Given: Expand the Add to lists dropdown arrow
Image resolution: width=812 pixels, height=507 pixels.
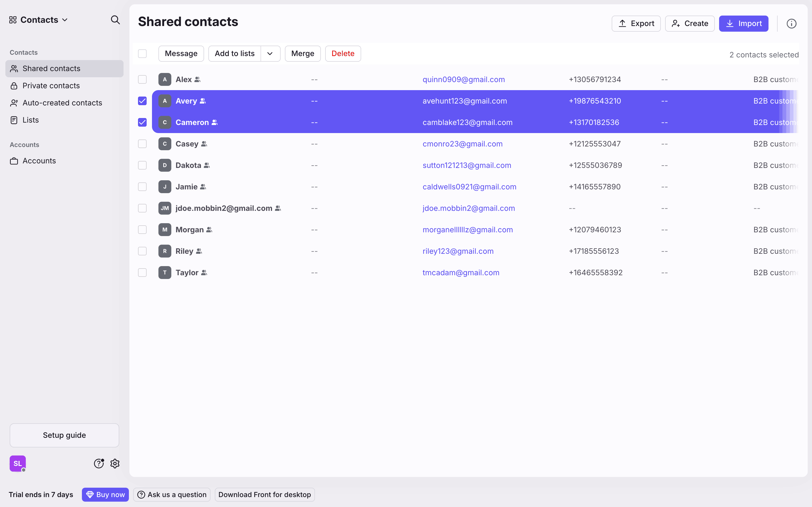Looking at the screenshot, I should [270, 54].
